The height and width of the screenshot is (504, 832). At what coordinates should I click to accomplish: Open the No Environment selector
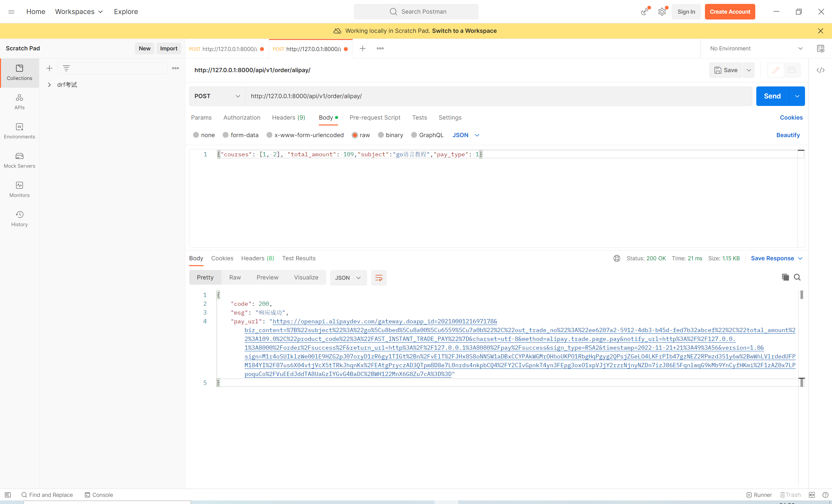[x=756, y=48]
